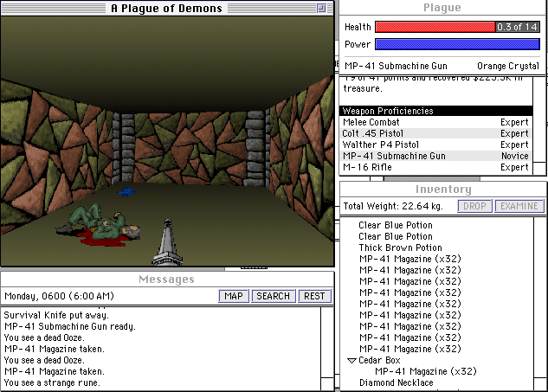The width and height of the screenshot is (548, 392).
Task: Click the Weapon Proficiencies header
Action: [x=435, y=111]
